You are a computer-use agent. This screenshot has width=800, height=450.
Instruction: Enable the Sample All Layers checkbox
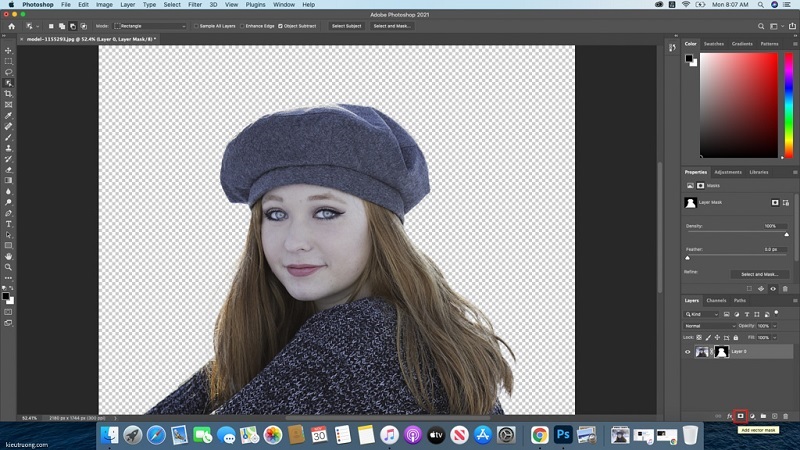pyautogui.click(x=196, y=26)
